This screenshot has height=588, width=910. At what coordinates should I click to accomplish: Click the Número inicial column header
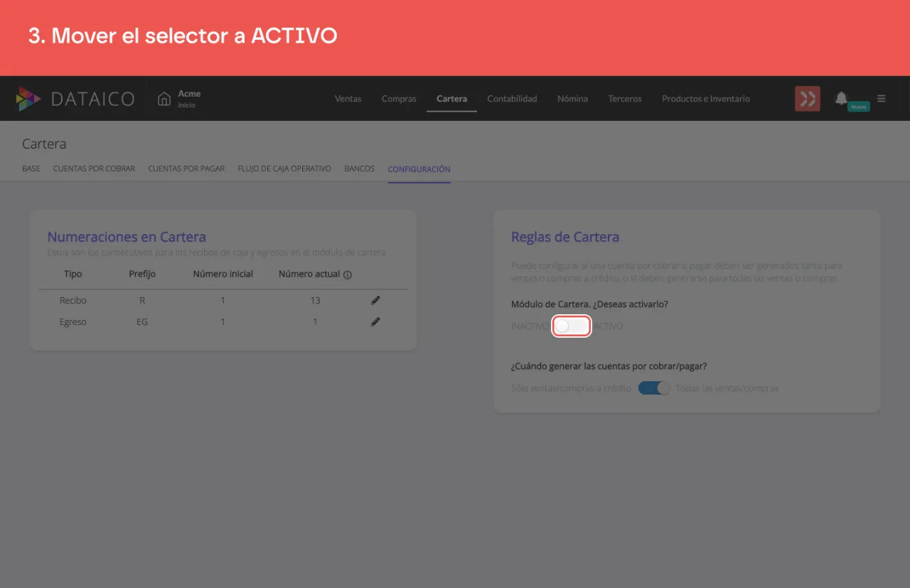pos(223,274)
